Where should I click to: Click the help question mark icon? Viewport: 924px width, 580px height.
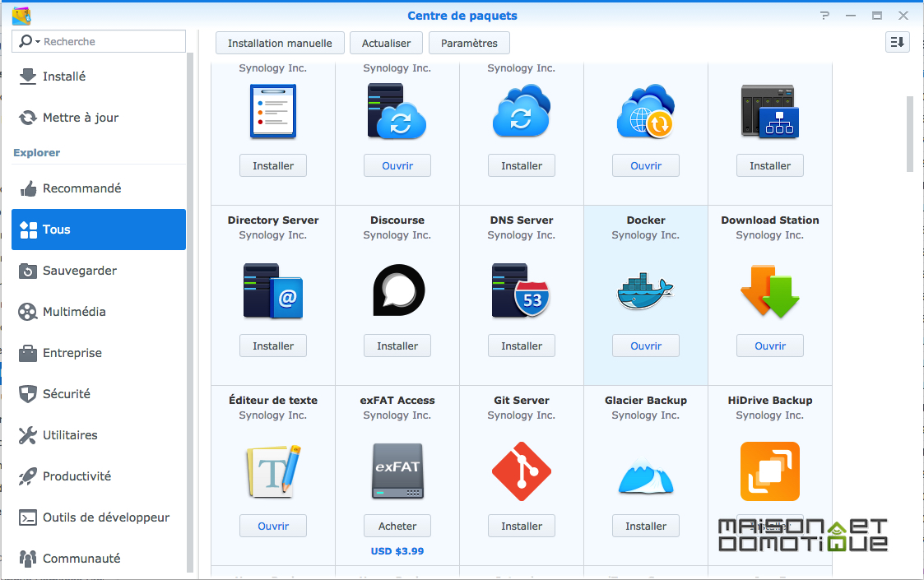pos(824,16)
